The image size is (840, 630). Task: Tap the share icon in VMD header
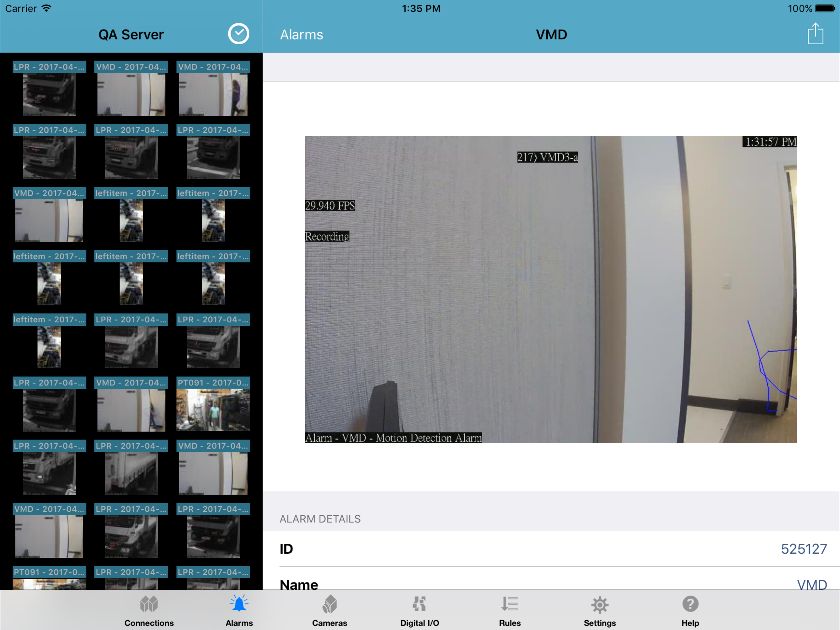[x=815, y=34]
